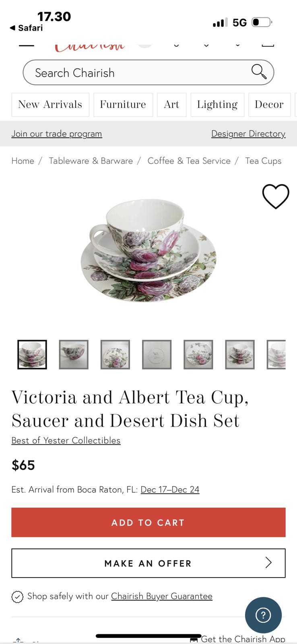Viewport: 297px width, 644px height.
Task: Open the help question mark bubble
Action: click(x=263, y=615)
